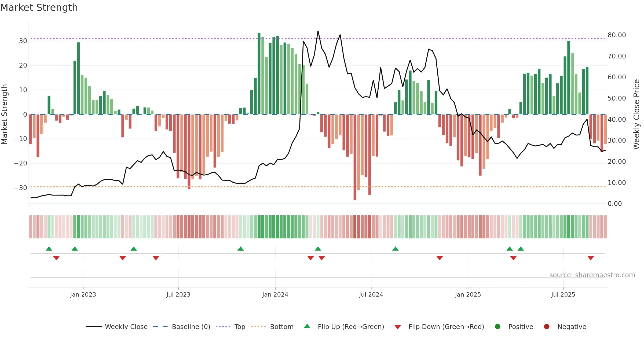Select the flip-down triangle from spring 2023

123,258
